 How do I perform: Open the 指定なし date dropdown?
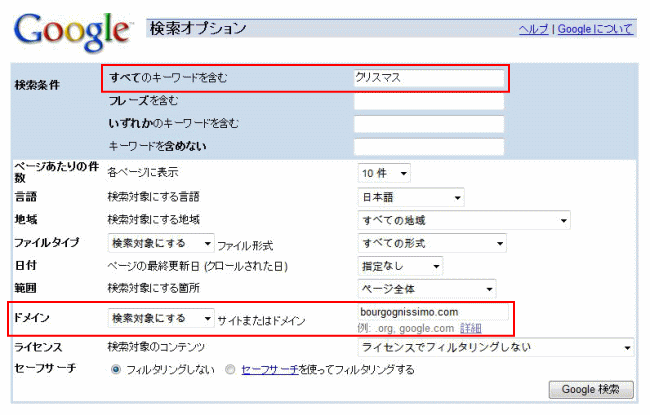(x=400, y=266)
